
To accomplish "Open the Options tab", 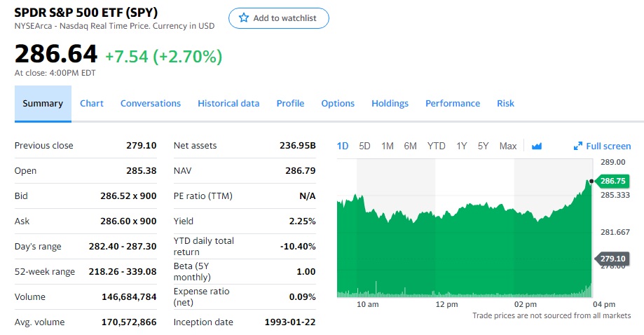I will 338,103.
